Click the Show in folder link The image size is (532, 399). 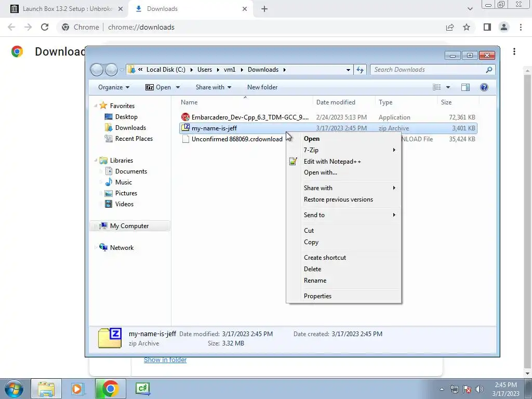point(165,360)
